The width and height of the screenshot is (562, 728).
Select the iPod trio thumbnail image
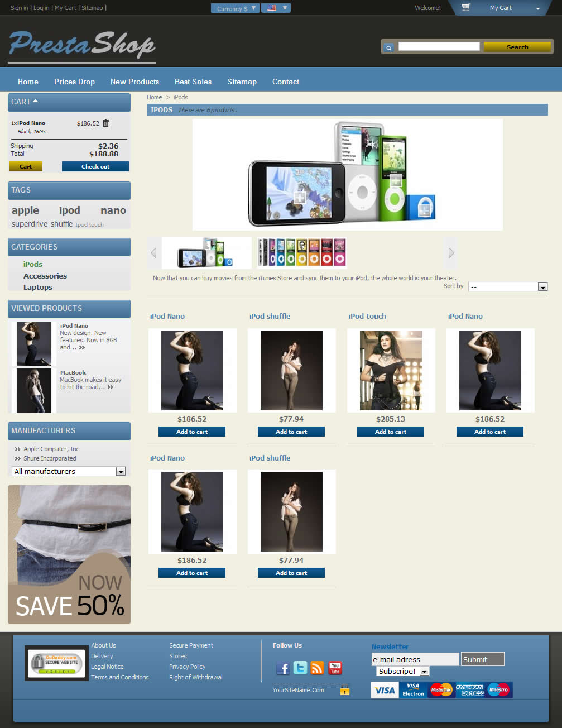[206, 253]
